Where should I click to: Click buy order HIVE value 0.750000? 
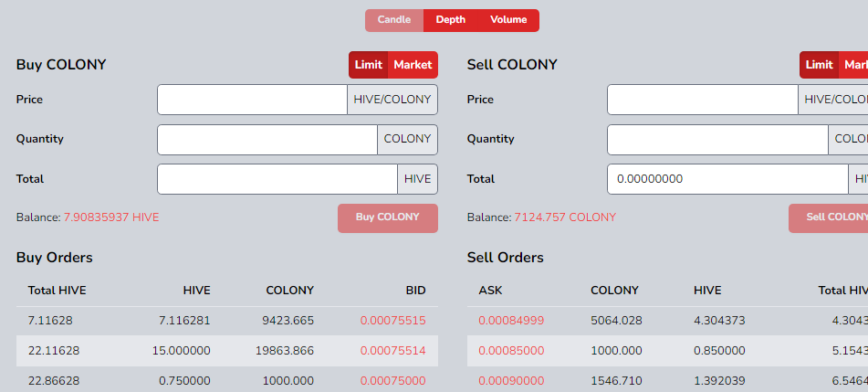point(184,381)
